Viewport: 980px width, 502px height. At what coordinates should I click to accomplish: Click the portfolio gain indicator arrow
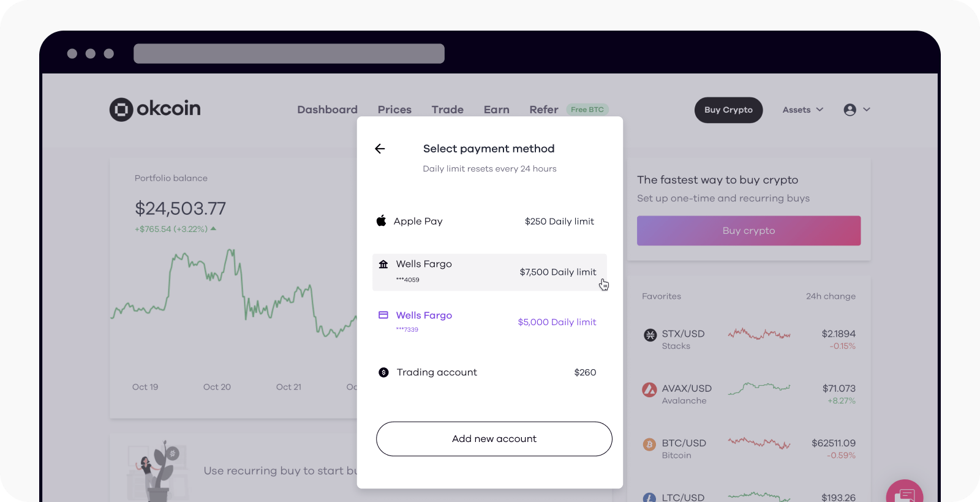pos(214,228)
